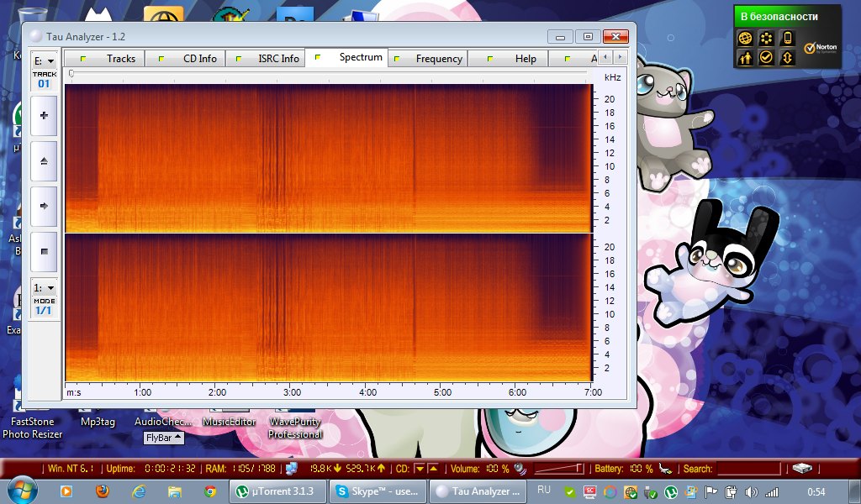Click the plus button in Tau Analyzer sidebar
Image resolution: width=861 pixels, height=504 pixels.
point(44,116)
